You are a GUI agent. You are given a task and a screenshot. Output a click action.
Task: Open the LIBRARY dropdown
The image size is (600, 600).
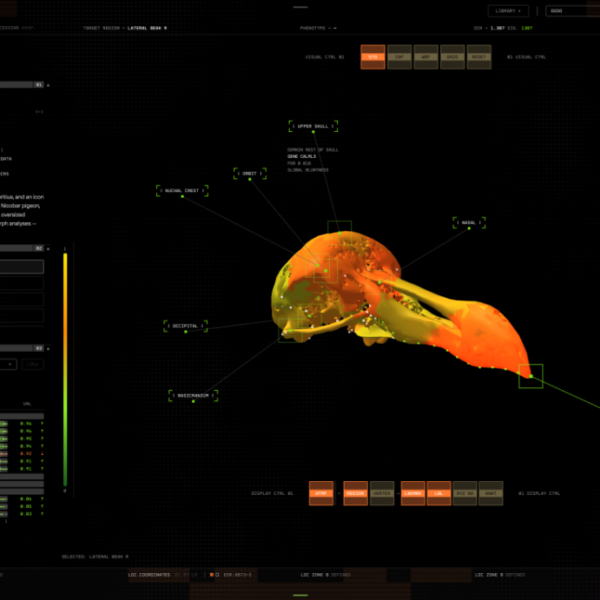[x=508, y=11]
